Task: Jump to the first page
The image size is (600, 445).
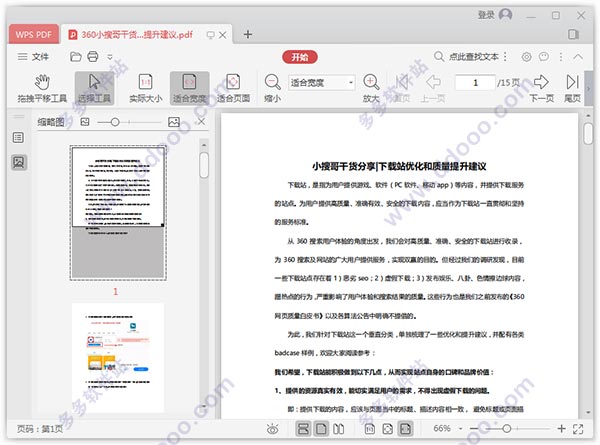Action: tap(402, 88)
